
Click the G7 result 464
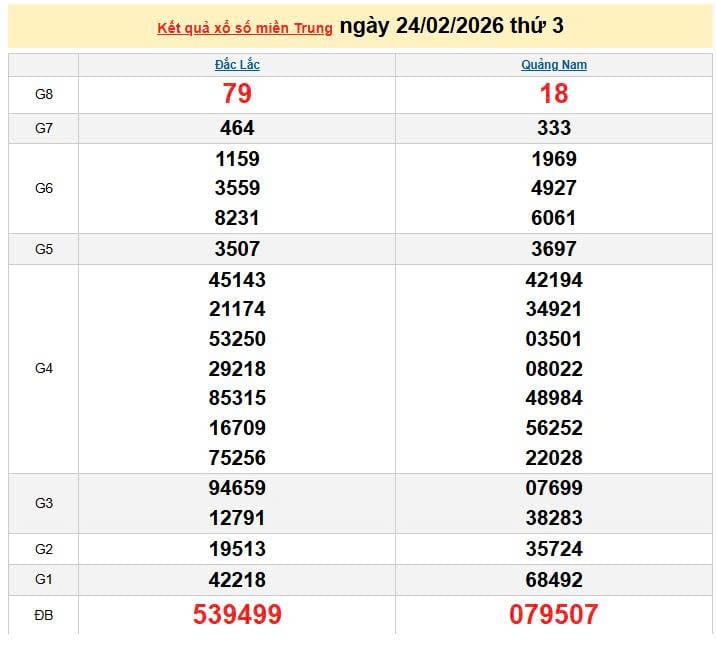(237, 128)
